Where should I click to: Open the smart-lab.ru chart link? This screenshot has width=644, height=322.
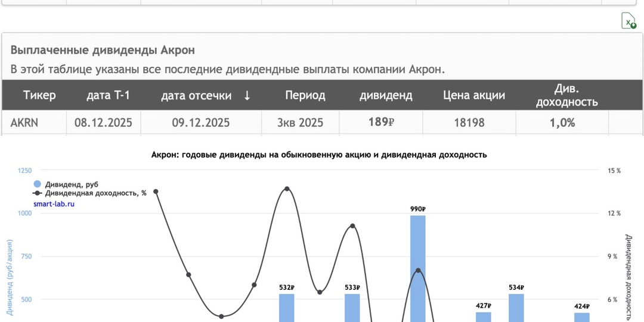point(54,204)
